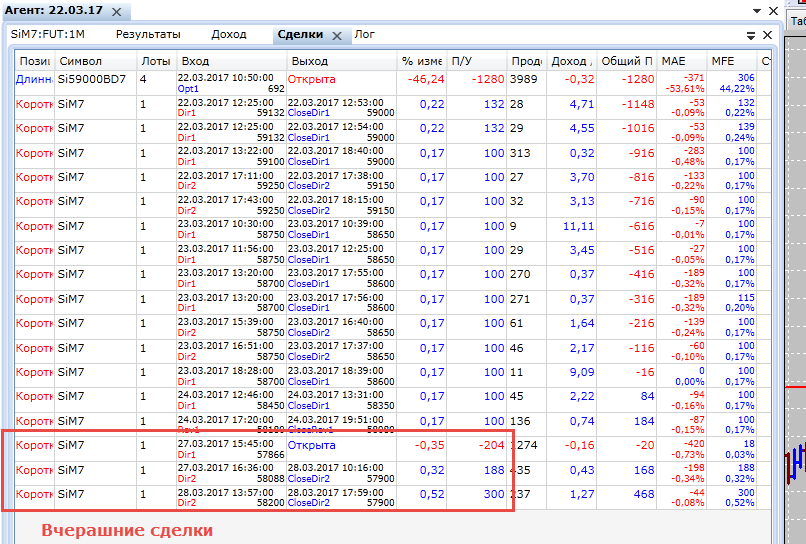
Task: Click entry cell 24.03.2017 12:46:00
Action: coord(231,400)
